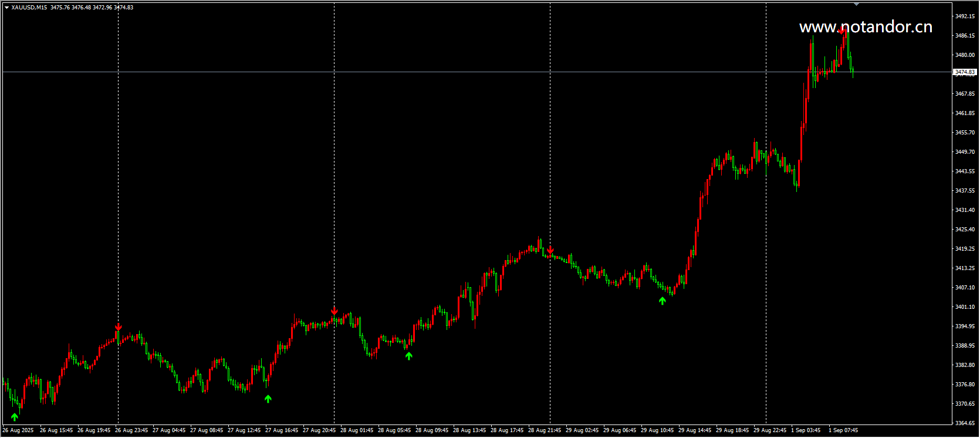Click the 3382.80 price scale label
The image size is (980, 438).
(x=965, y=365)
